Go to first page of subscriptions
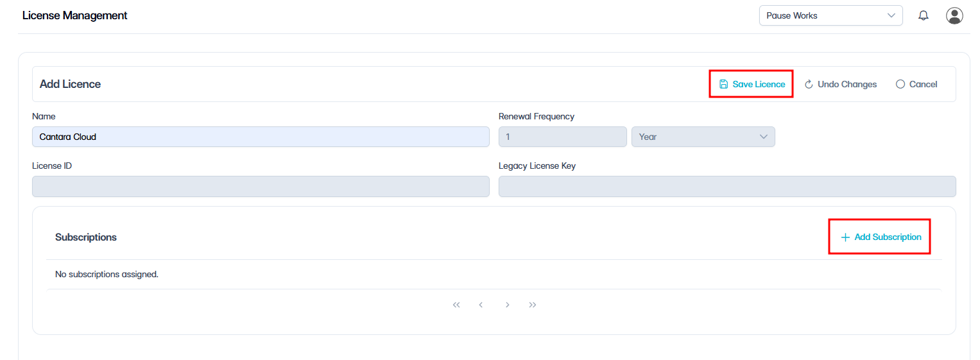Screen dimensions: 980x360 coord(456,305)
